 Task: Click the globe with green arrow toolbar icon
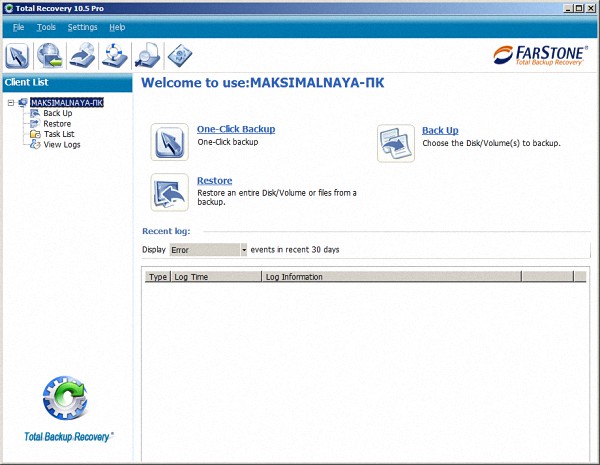click(50, 55)
